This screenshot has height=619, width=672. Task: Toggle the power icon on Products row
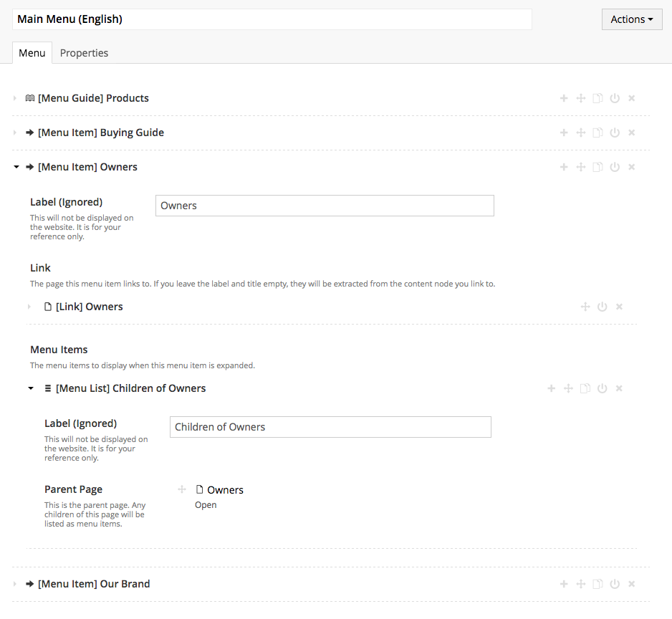615,98
